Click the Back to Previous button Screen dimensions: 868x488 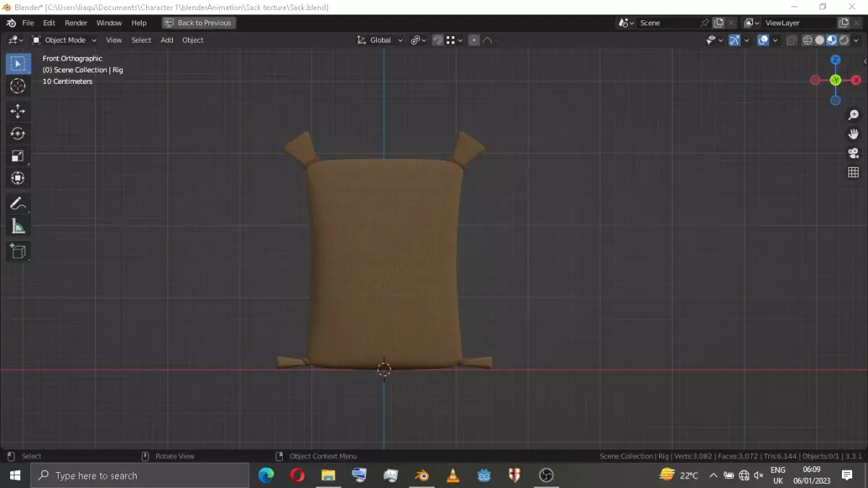(198, 22)
